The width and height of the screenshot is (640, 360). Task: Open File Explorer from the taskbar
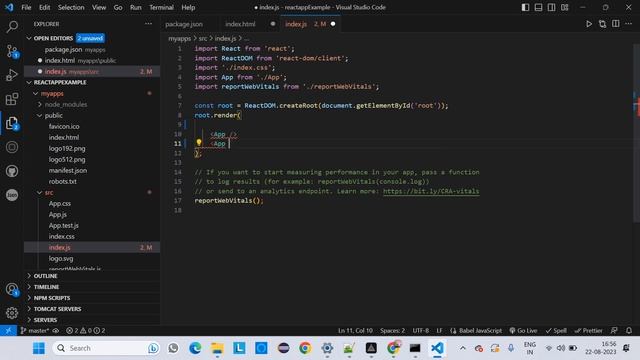click(217, 348)
